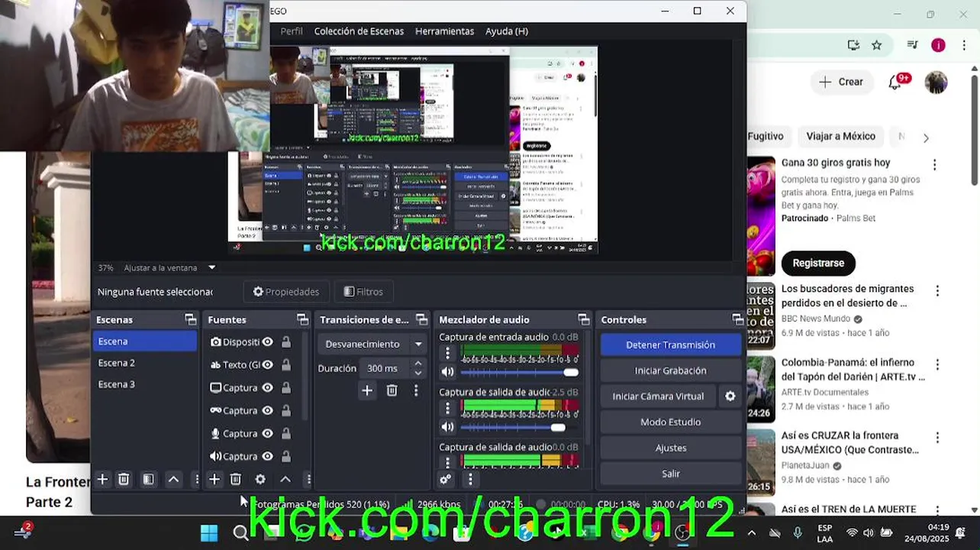Click the Chrome bookmark star icon
Screen dimensions: 980x550
click(877, 45)
